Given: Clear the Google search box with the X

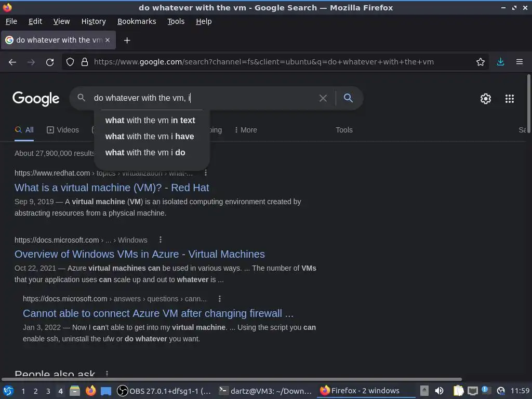Looking at the screenshot, I should pyautogui.click(x=323, y=98).
